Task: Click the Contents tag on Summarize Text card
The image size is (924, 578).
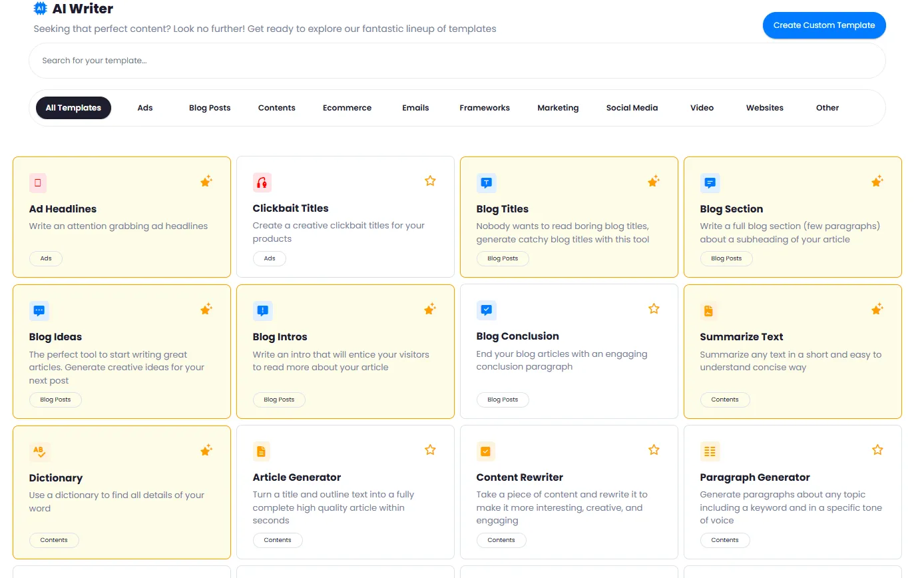Action: click(x=725, y=400)
